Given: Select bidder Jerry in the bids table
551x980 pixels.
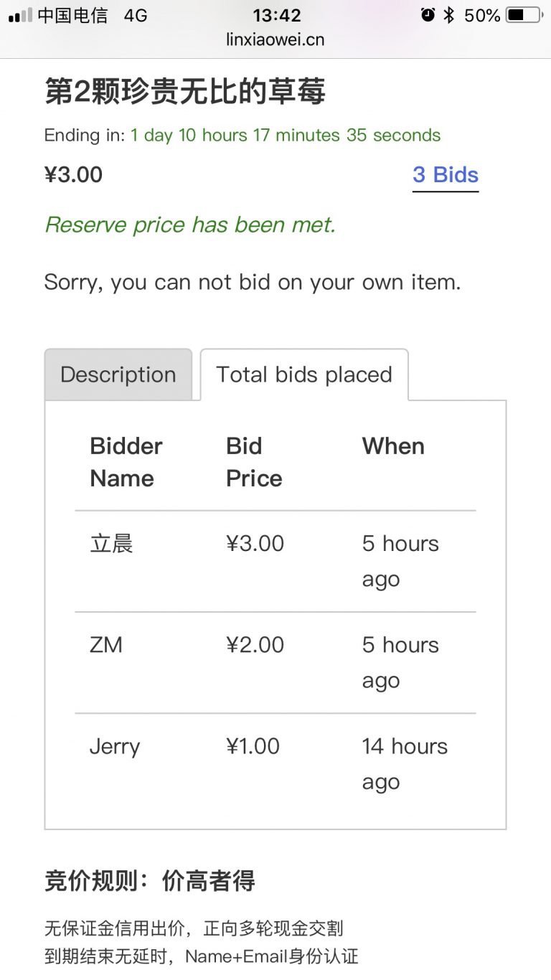Looking at the screenshot, I should 115,747.
